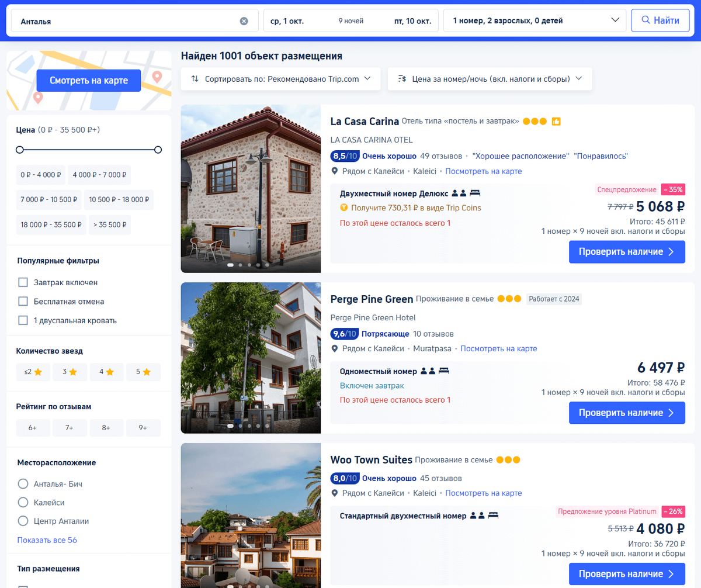
Task: Select the Калейси location radio button
Action: 22,502
